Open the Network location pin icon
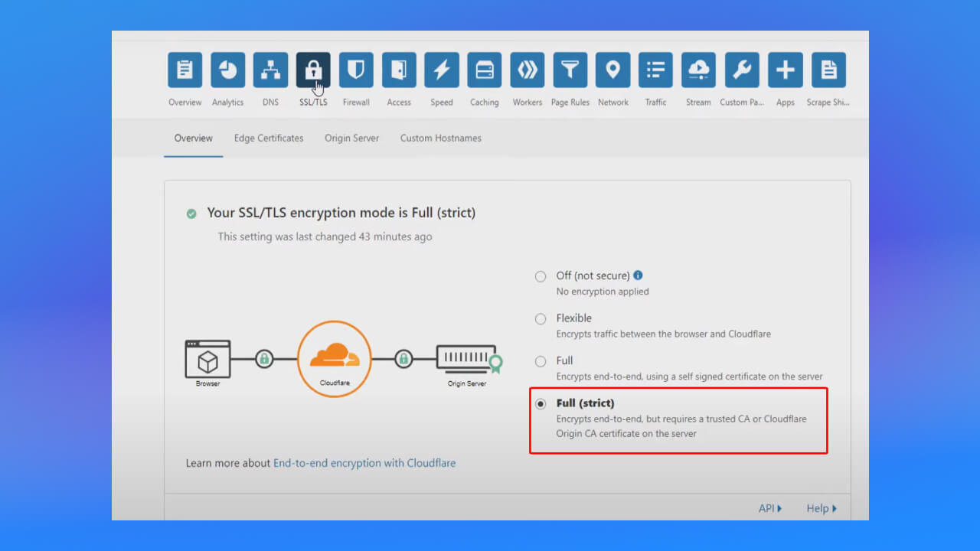 click(x=613, y=70)
